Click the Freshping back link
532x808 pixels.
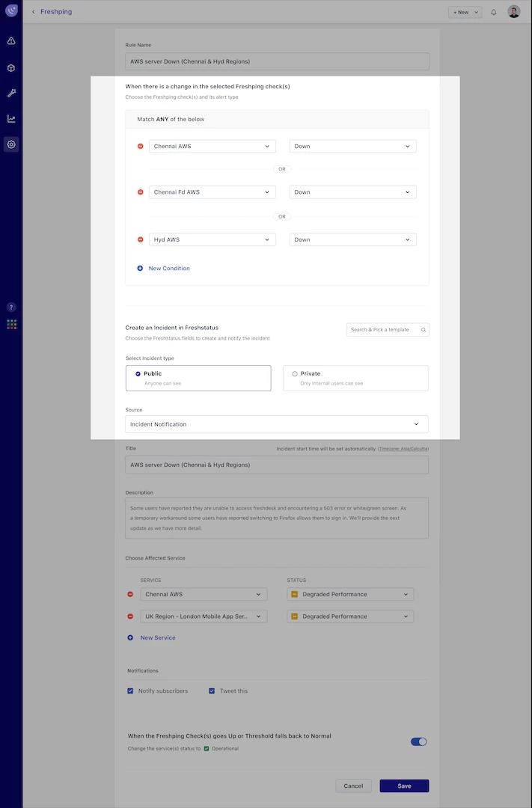(x=56, y=12)
